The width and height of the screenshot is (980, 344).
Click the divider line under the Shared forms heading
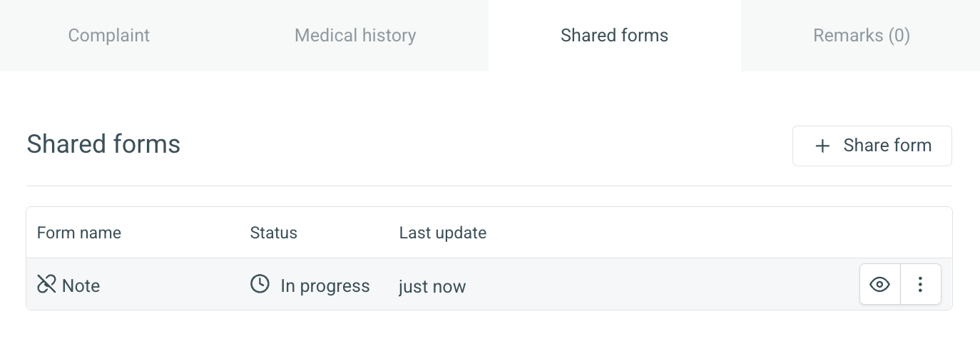click(489, 186)
